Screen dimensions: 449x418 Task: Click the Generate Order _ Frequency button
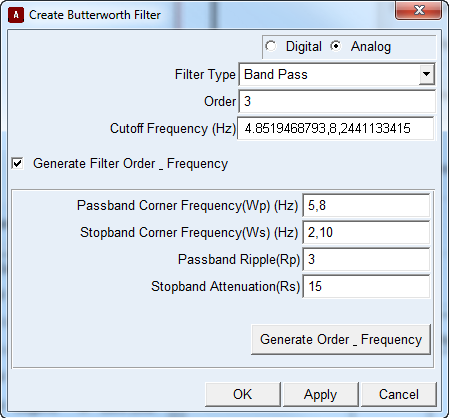tap(341, 340)
